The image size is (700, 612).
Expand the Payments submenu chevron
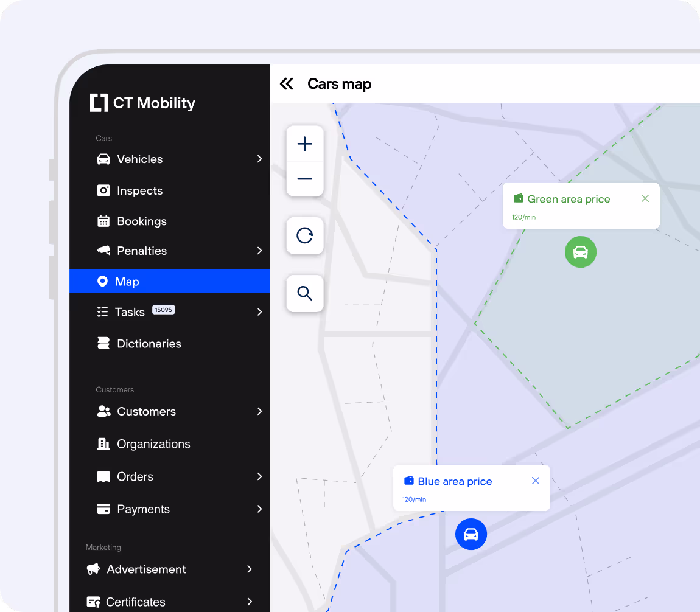click(259, 509)
